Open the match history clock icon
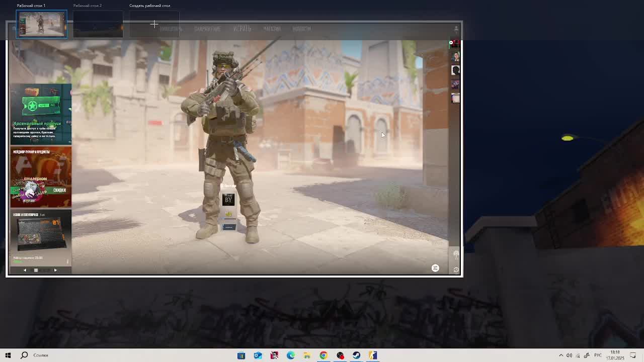 (456, 270)
